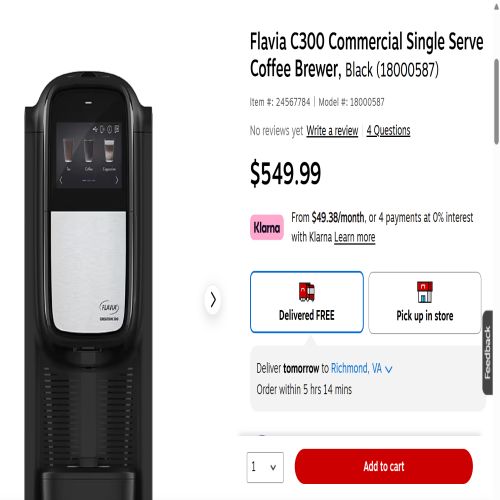500x500 pixels.
Task: Click the $549.99 price text
Action: click(x=285, y=173)
